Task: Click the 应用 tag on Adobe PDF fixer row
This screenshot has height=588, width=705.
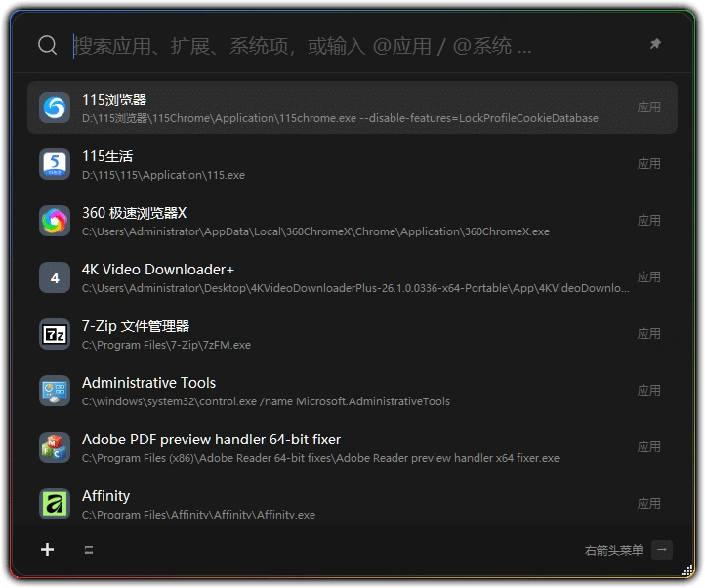Action: [648, 447]
